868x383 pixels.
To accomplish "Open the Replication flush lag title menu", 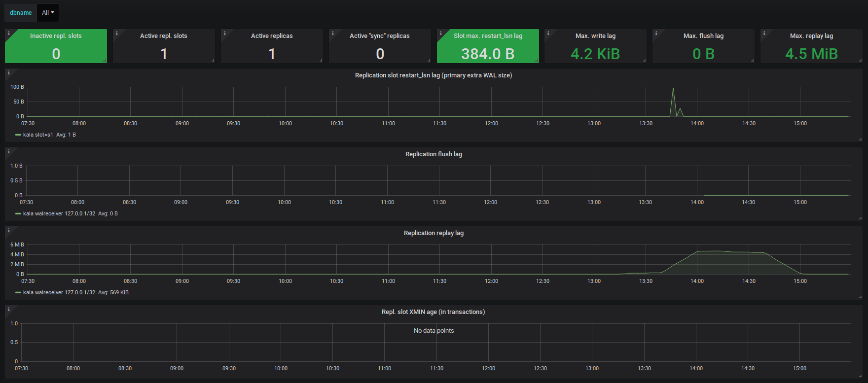I will [434, 154].
